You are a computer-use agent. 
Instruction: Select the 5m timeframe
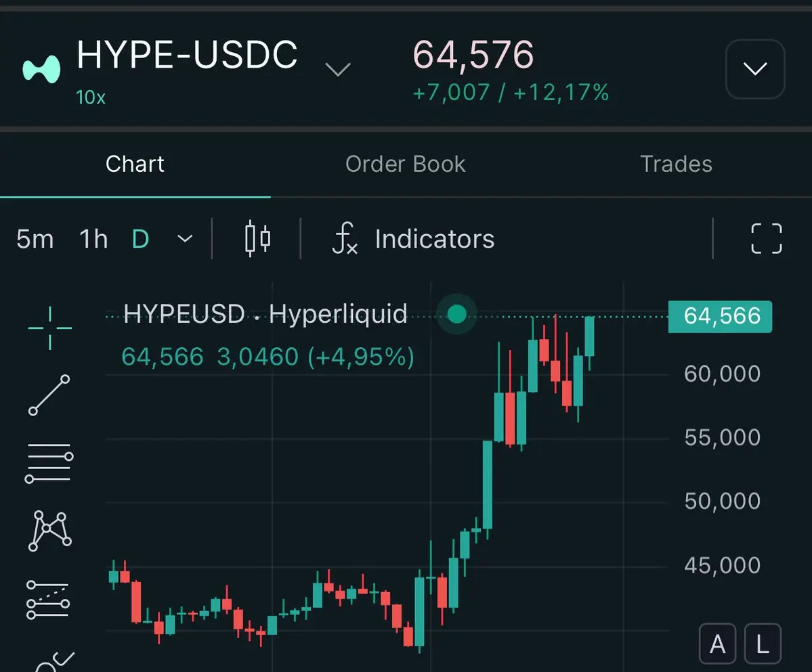(35, 239)
